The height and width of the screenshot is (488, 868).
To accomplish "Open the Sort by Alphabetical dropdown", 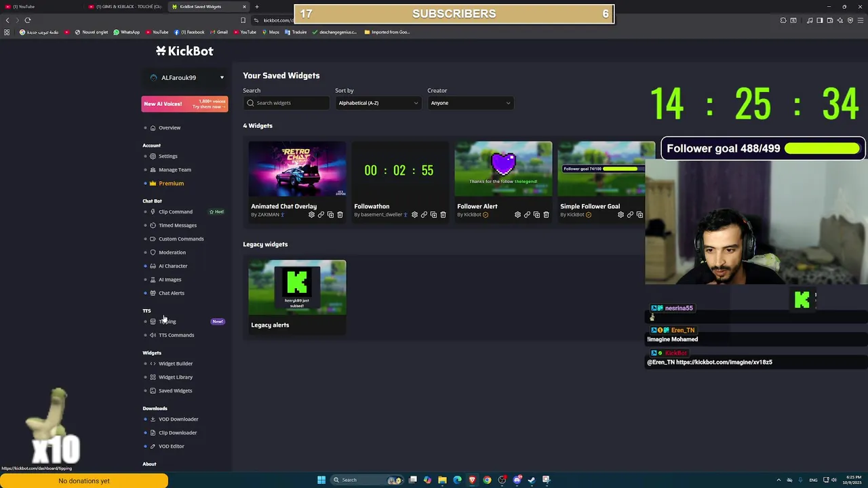I will click(378, 103).
